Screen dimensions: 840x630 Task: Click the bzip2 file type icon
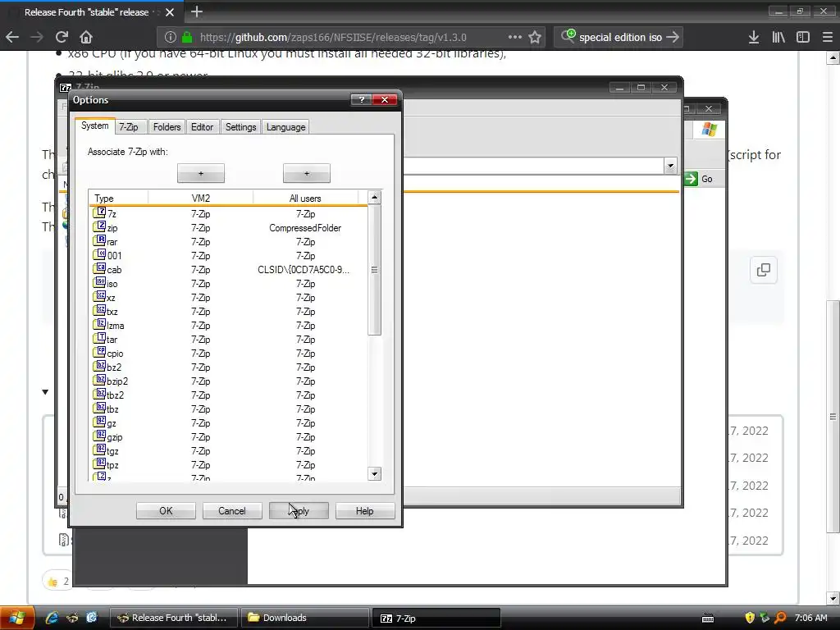pos(99,380)
